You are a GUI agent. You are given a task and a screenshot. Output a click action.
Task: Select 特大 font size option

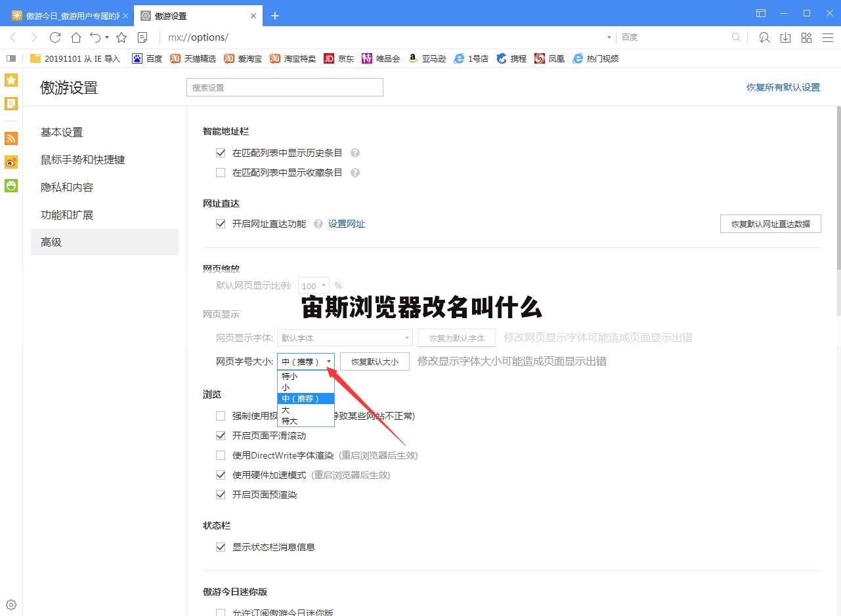[x=306, y=421]
